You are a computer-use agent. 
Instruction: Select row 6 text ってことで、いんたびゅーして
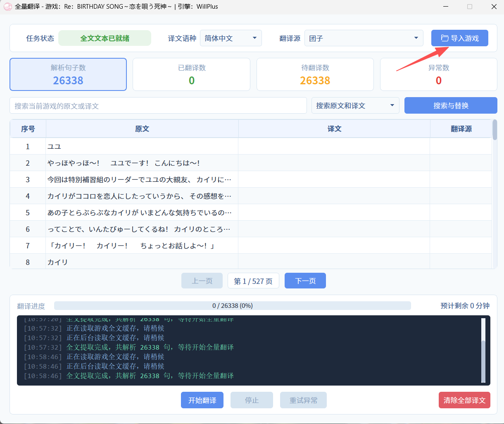point(139,229)
